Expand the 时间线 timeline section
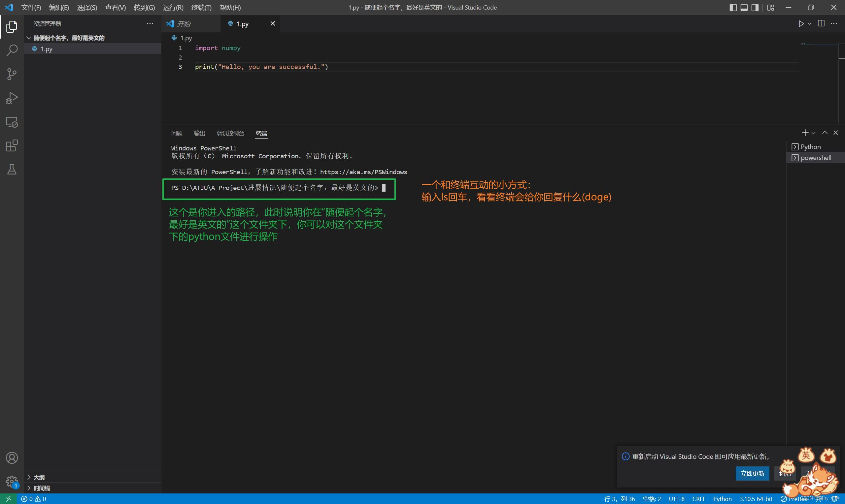Viewport: 845px width, 504px height. (42, 488)
